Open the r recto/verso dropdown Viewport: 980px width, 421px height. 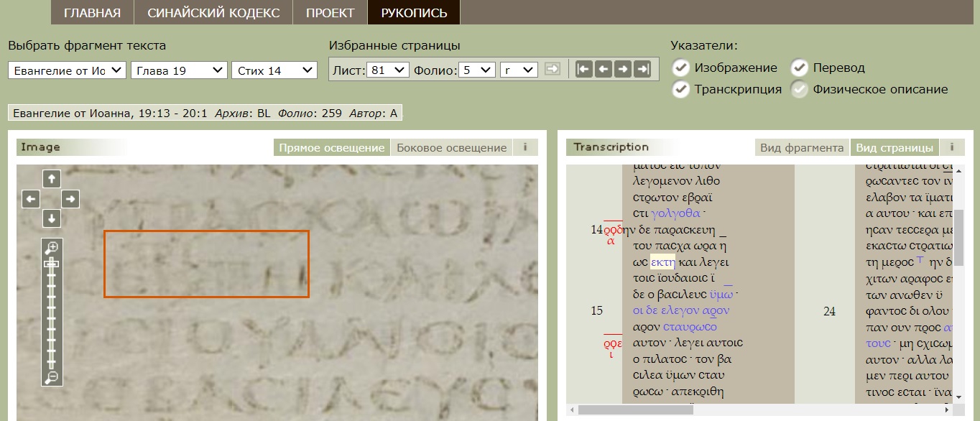coord(519,70)
